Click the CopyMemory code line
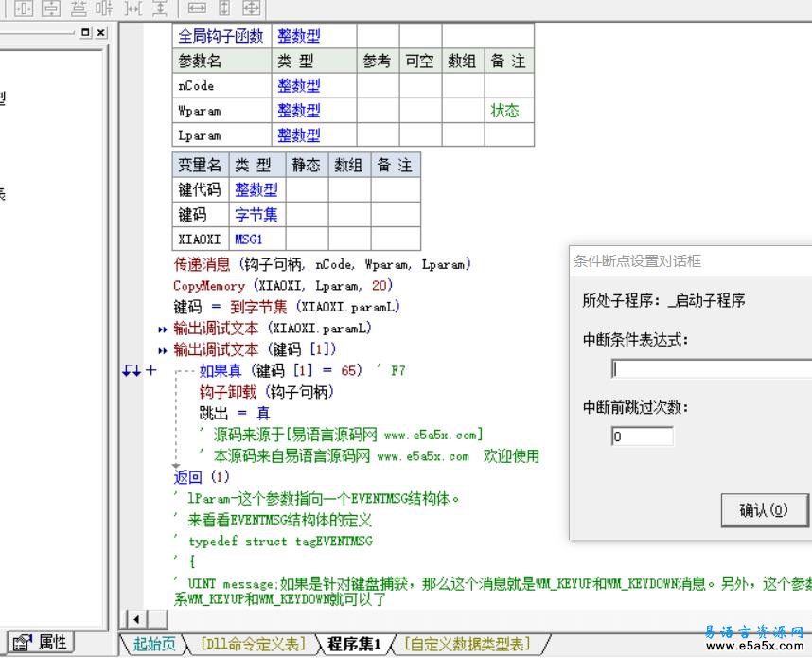Image resolution: width=812 pixels, height=658 pixels. click(x=283, y=286)
